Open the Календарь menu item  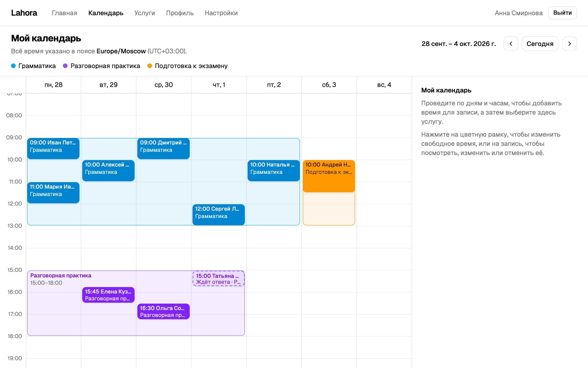pos(106,13)
